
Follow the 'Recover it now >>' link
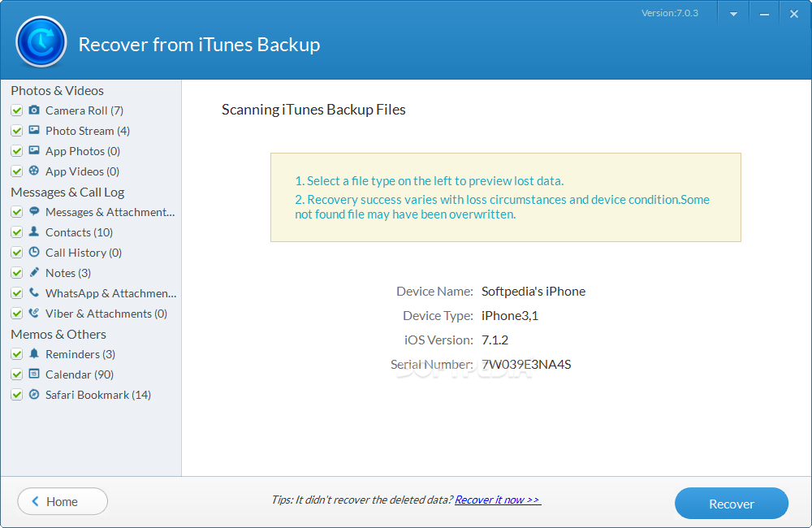498,500
